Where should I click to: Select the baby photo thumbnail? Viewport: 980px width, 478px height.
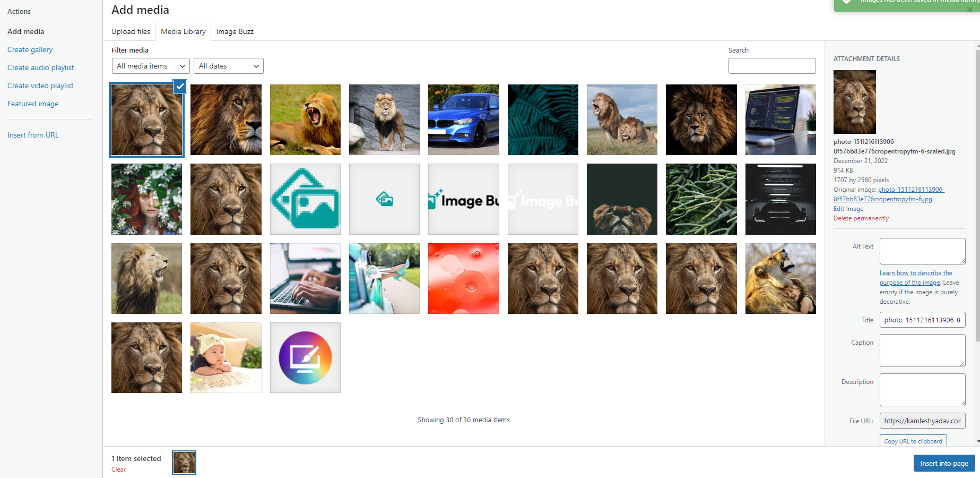(226, 357)
